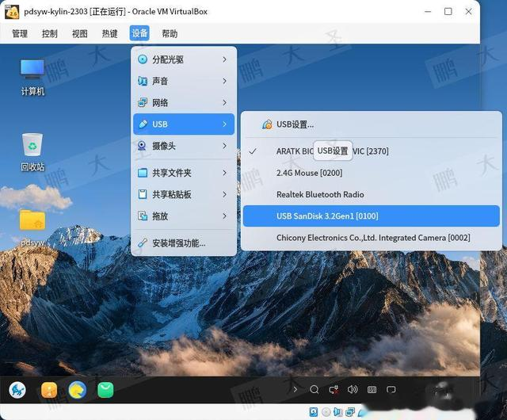
Task: Open the Kylin start menu icon
Action: point(17,390)
